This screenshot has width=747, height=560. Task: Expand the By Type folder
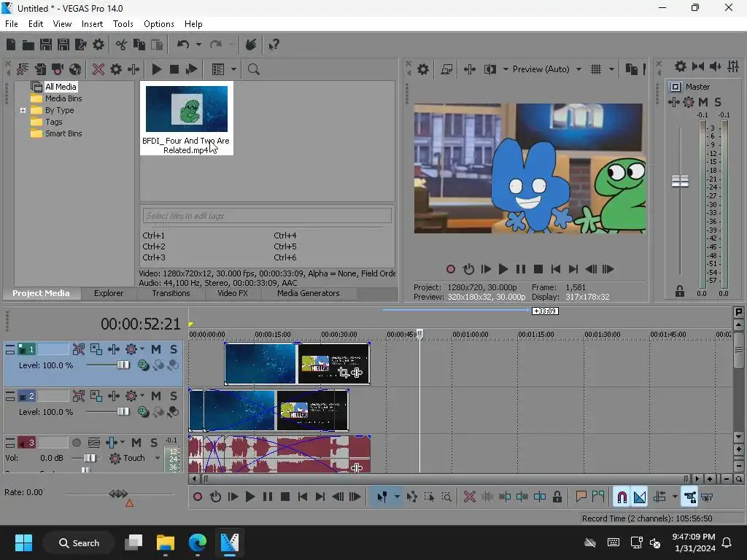click(x=23, y=110)
